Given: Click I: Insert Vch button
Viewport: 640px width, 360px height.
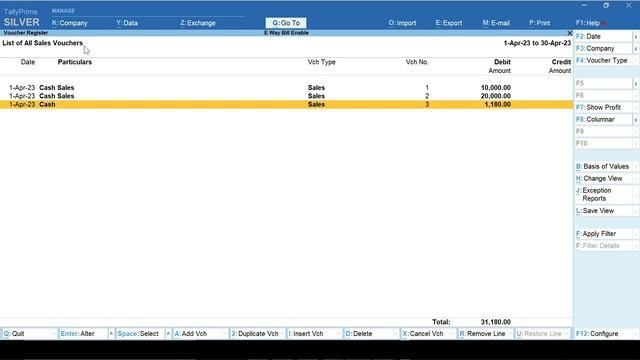Looking at the screenshot, I should coord(312,333).
